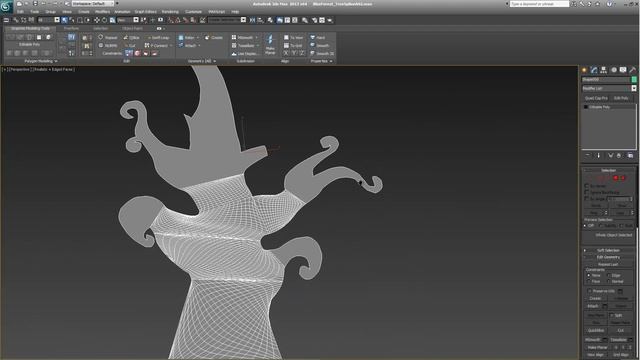Select Constraints None radio button
The height and width of the screenshot is (360, 640).
(x=588, y=276)
